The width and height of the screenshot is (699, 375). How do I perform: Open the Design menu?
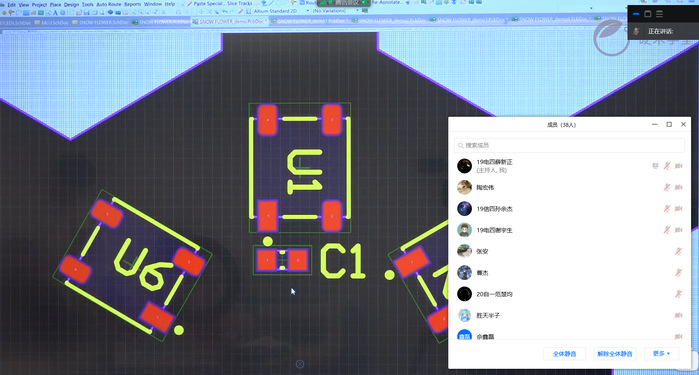[x=71, y=4]
